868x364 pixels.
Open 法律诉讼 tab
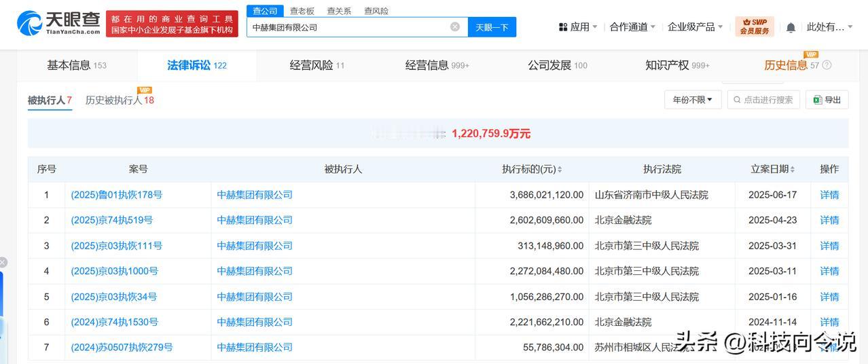pyautogui.click(x=197, y=65)
